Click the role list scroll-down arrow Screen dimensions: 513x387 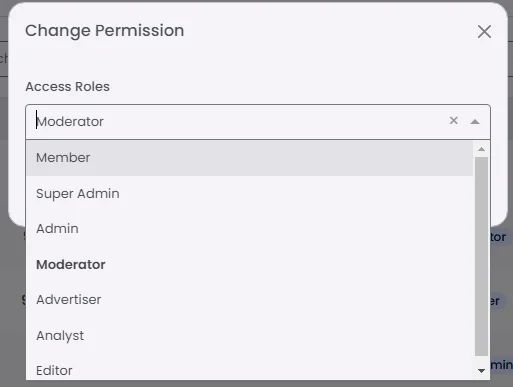pyautogui.click(x=481, y=371)
